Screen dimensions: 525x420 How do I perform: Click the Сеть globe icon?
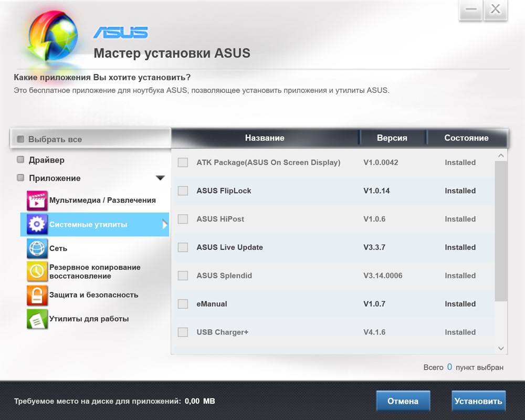pos(37,248)
